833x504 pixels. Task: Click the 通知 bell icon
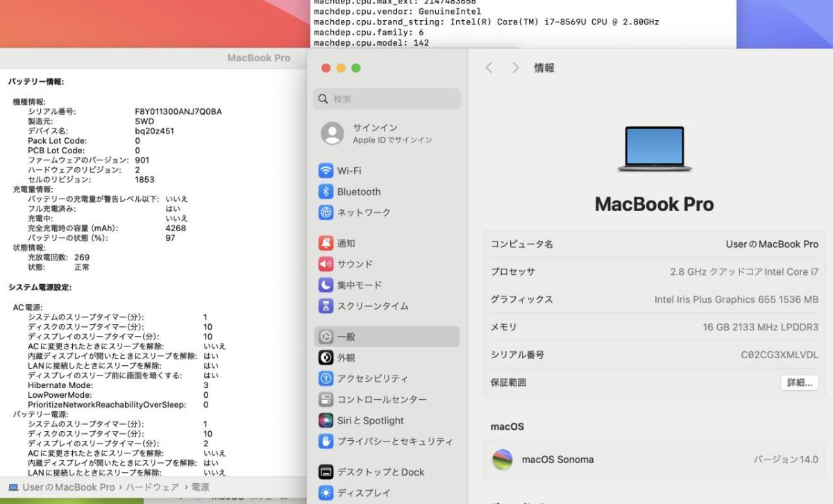326,244
